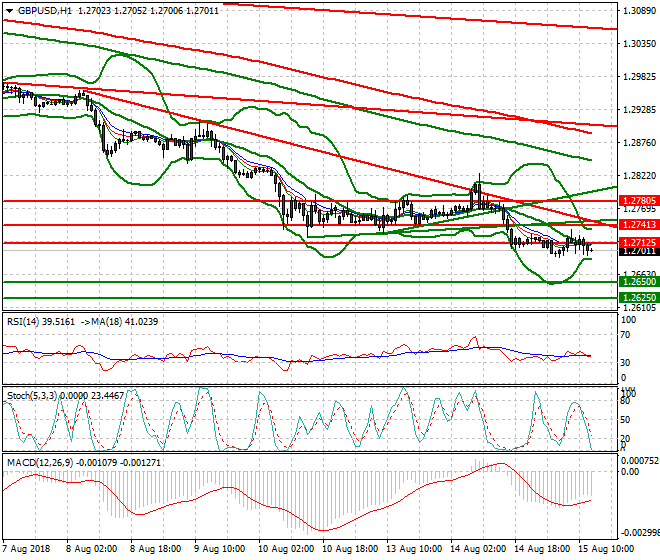The width and height of the screenshot is (660, 560).
Task: Click the green 1.26250 support level label
Action: (x=639, y=297)
